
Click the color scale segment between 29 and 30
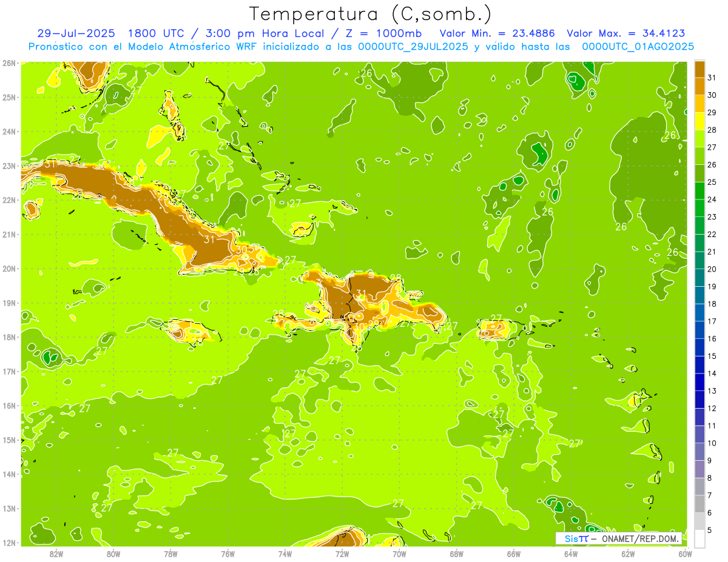[x=699, y=104]
